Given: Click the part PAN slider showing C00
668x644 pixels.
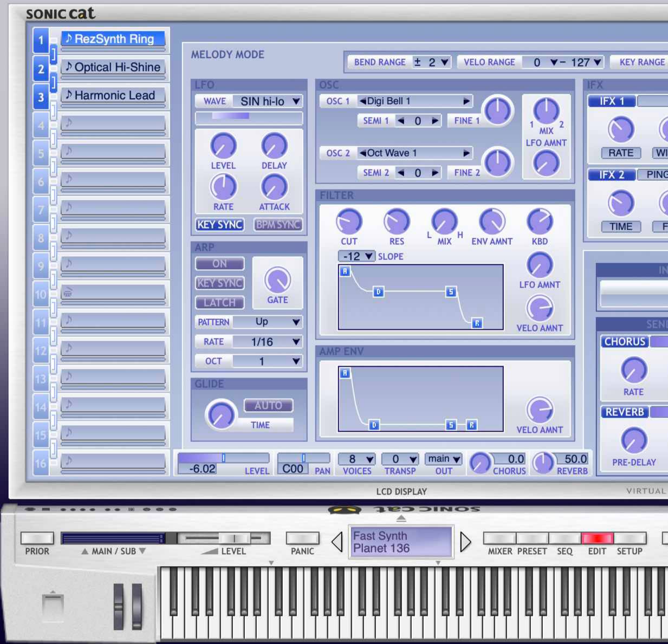Looking at the screenshot, I should pos(303,458).
